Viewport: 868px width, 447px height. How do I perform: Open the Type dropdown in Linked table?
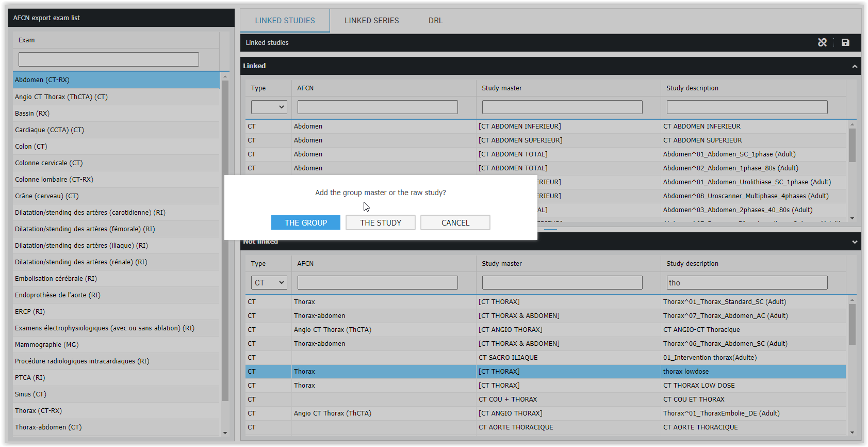(269, 107)
